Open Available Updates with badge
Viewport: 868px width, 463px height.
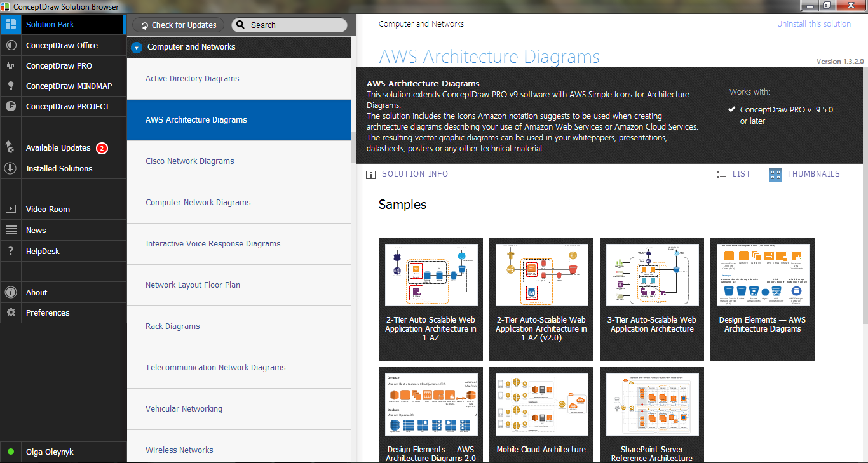click(58, 148)
